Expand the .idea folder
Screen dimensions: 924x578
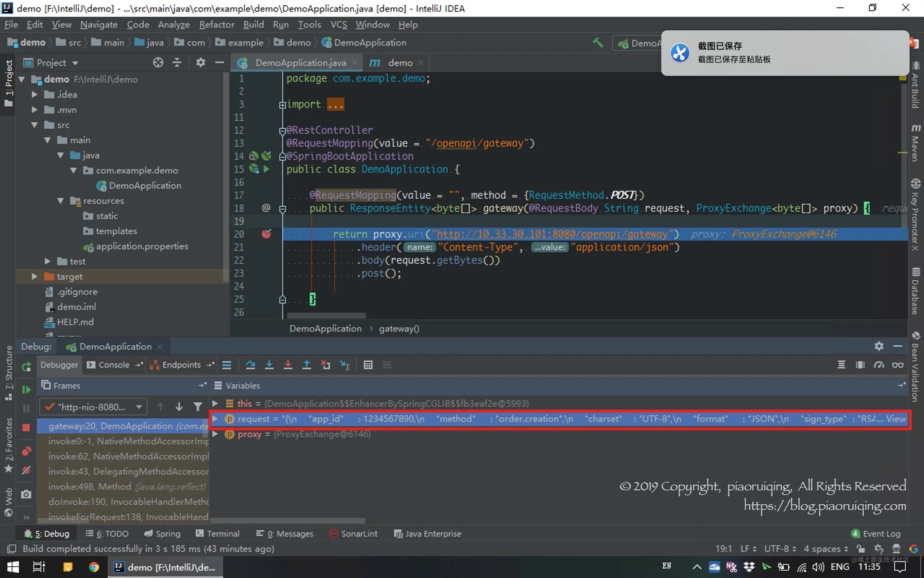tap(34, 94)
